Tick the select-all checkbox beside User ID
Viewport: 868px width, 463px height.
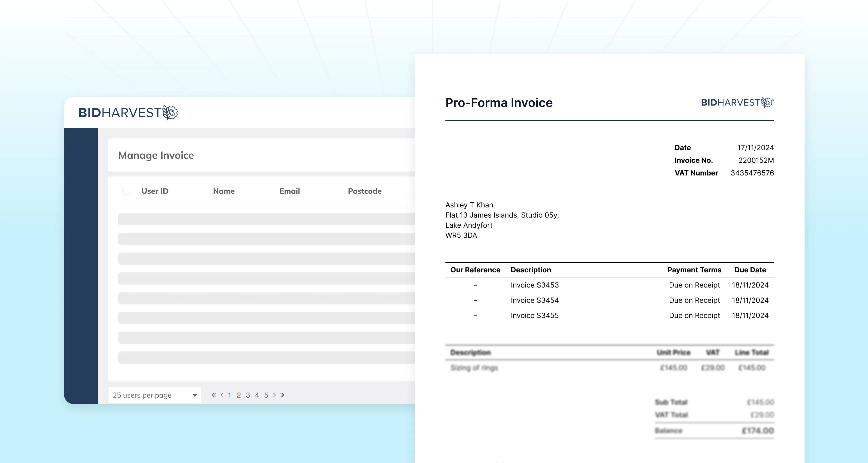127,191
